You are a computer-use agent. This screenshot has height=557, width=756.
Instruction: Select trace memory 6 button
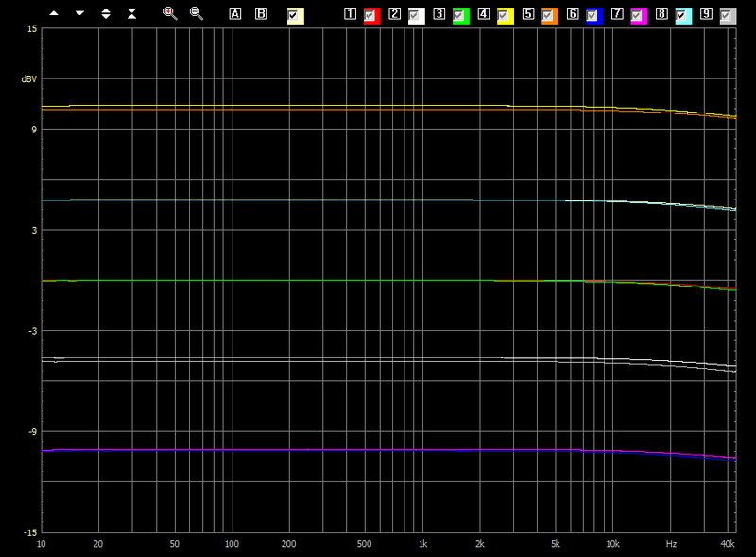click(573, 13)
